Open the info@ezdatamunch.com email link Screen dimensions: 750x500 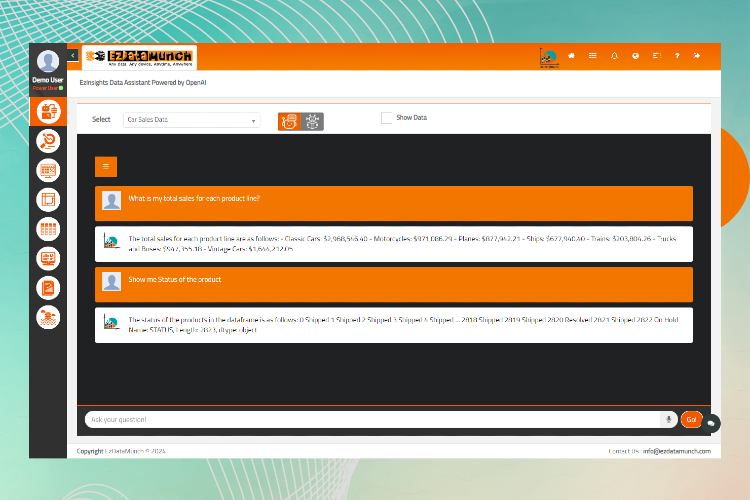coord(677,451)
